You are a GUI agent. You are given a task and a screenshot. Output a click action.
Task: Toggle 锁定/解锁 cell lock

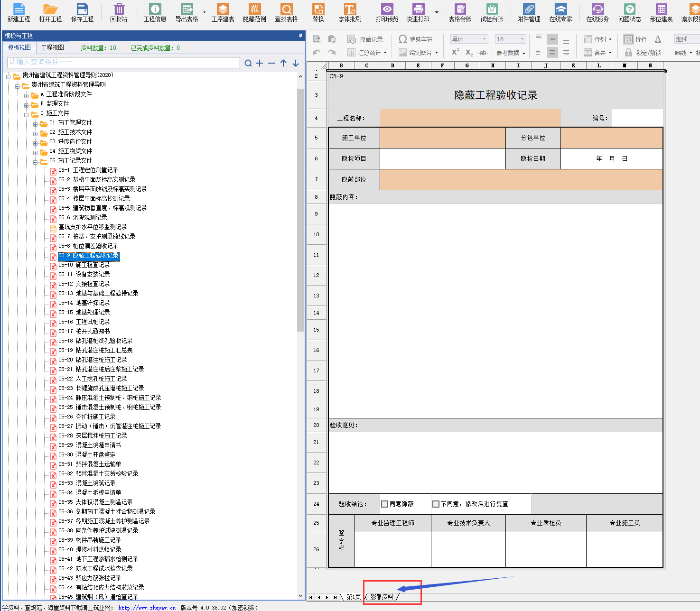pos(643,53)
